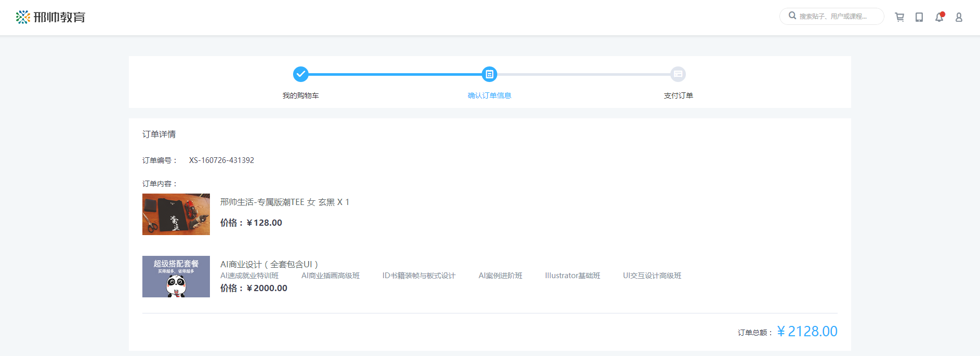Open notifications bell with red dot
The image size is (980, 356).
click(939, 17)
